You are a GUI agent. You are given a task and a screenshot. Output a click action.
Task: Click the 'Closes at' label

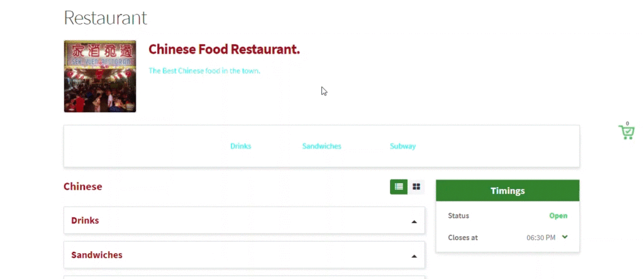coord(463,237)
